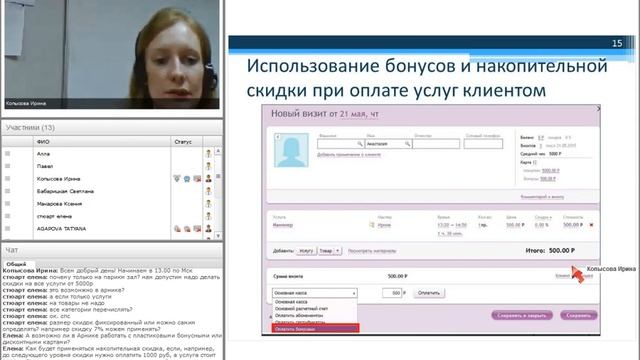Choose Оплатить бонусами option
The height and width of the screenshot is (360, 640).
point(315,329)
